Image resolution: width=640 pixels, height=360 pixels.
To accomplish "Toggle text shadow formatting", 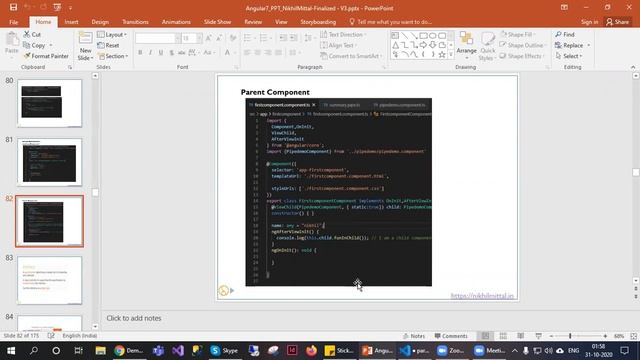I will 171,52.
